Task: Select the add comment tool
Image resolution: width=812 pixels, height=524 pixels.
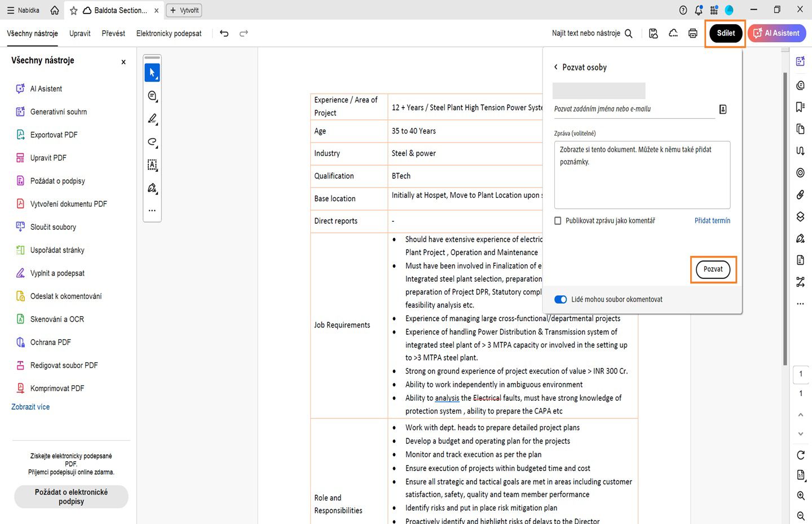Action: (x=152, y=96)
